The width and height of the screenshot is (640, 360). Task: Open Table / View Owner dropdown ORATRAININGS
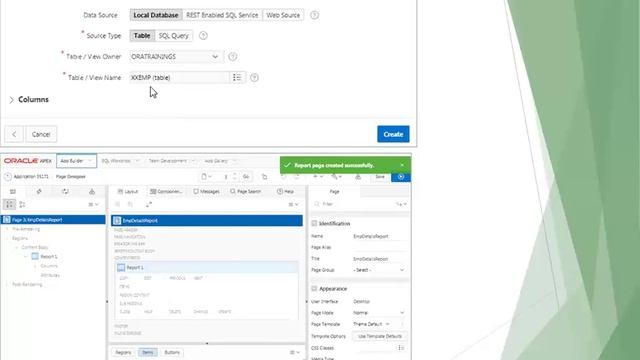176,56
